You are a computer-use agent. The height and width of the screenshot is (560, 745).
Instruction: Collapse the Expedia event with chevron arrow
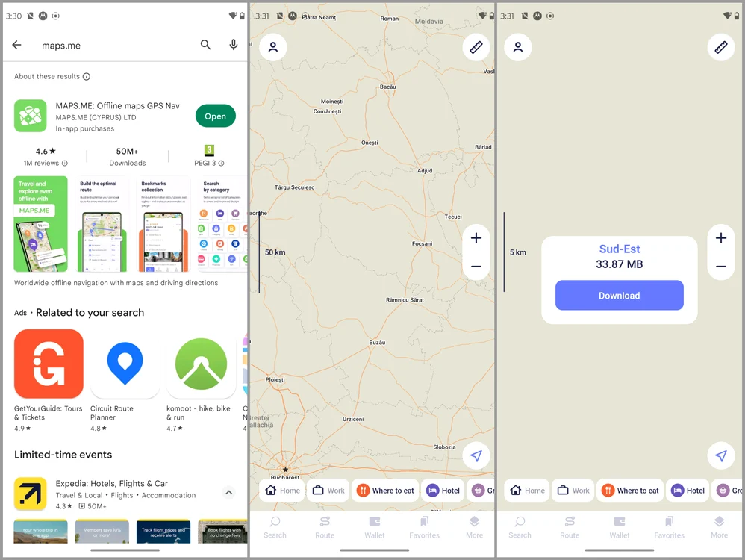228,493
